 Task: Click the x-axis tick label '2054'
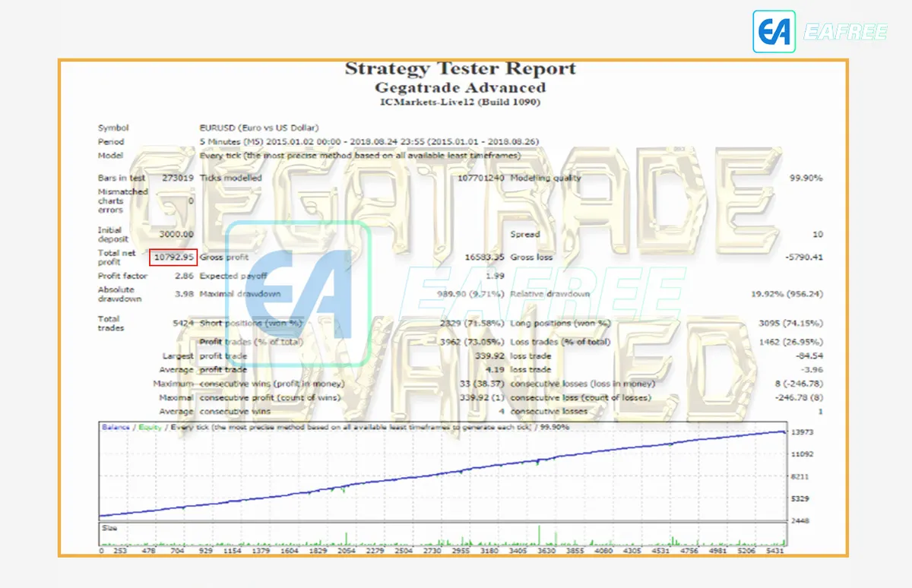[346, 552]
